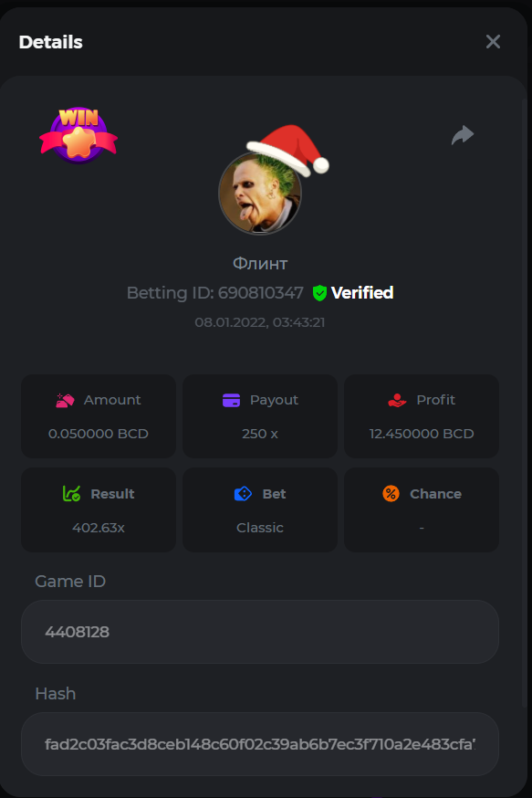
Task: Click the vertical scrollbar of the dialog
Action: tap(525, 402)
